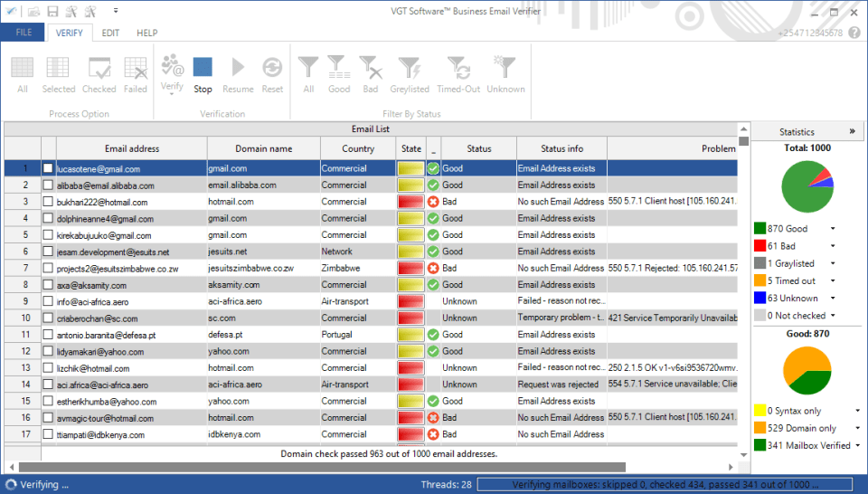Expand the dropdown beside 0 Not checked
This screenshot has width=868, height=494.
pyautogui.click(x=833, y=316)
